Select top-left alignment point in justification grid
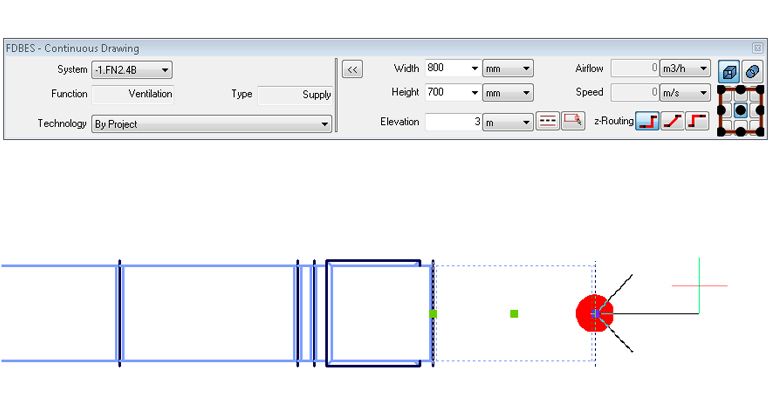 (x=721, y=90)
